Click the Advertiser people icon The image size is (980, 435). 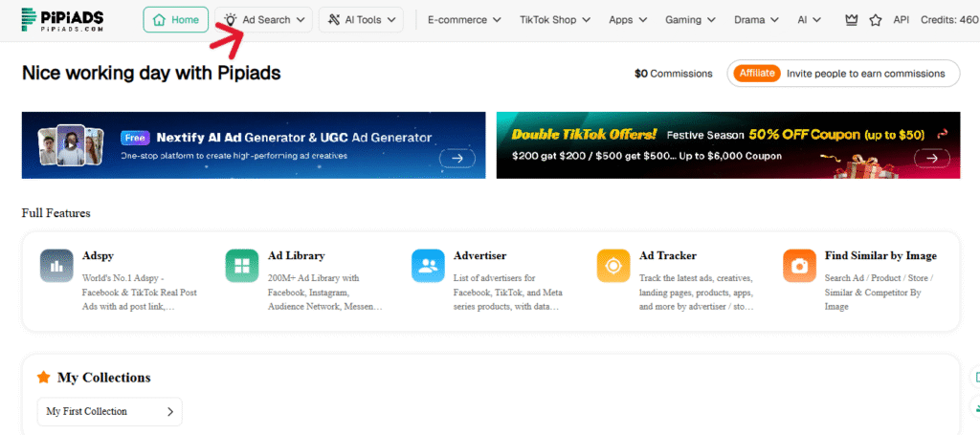428,266
